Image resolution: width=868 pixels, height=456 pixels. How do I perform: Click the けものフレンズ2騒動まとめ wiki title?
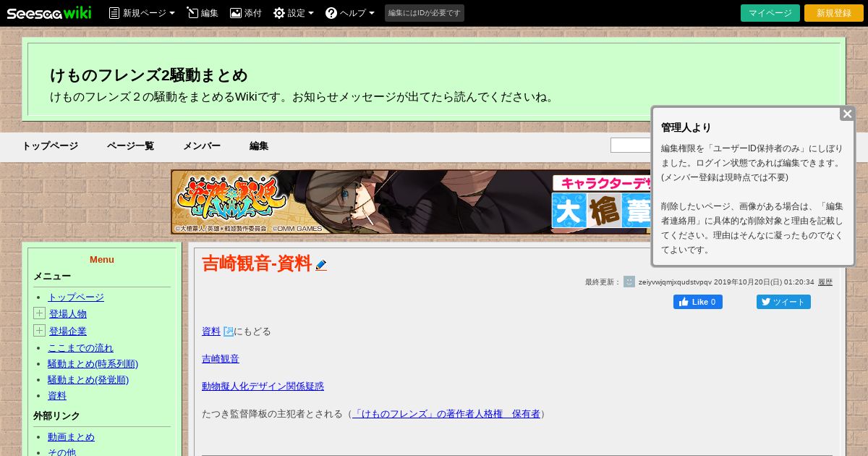(x=149, y=75)
